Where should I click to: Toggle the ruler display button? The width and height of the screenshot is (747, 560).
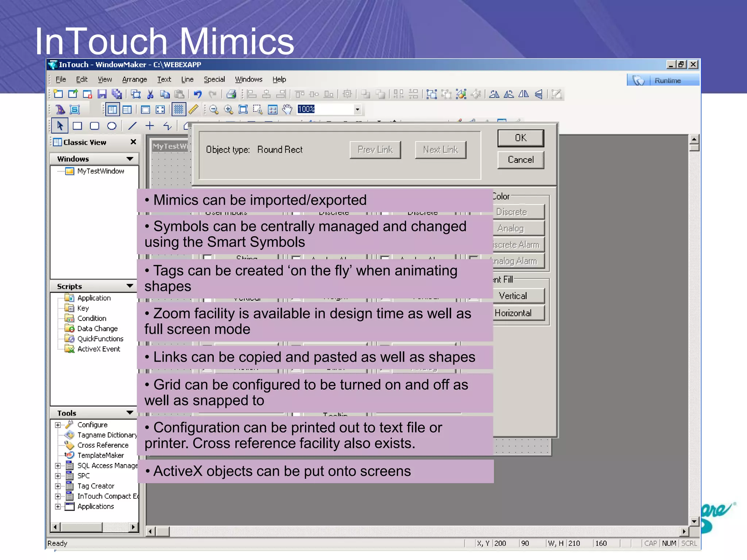click(x=193, y=109)
